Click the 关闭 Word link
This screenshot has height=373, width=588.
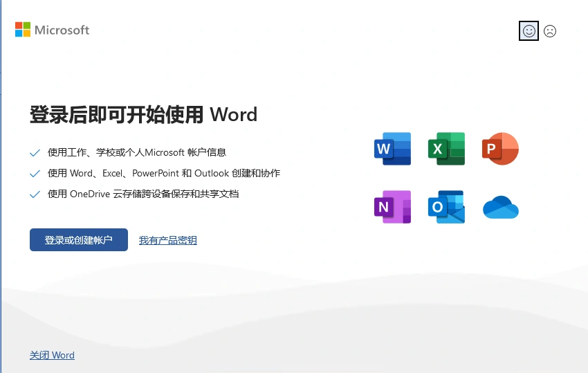(x=52, y=355)
